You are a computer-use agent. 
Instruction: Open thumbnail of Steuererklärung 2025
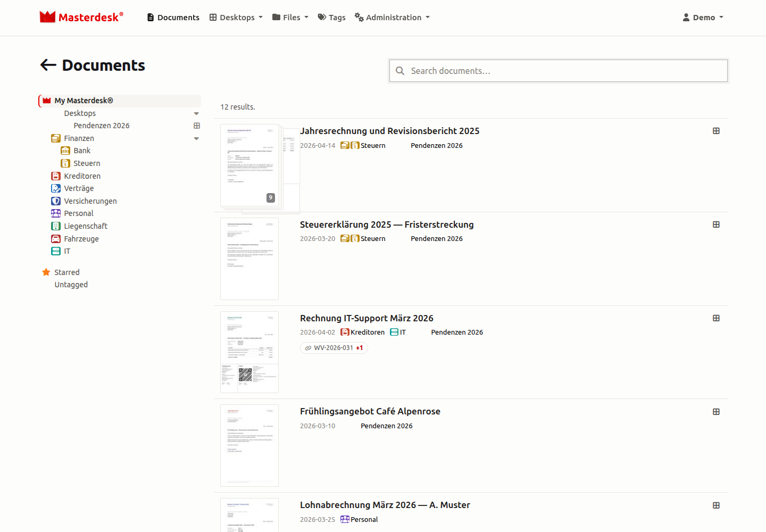(x=249, y=259)
